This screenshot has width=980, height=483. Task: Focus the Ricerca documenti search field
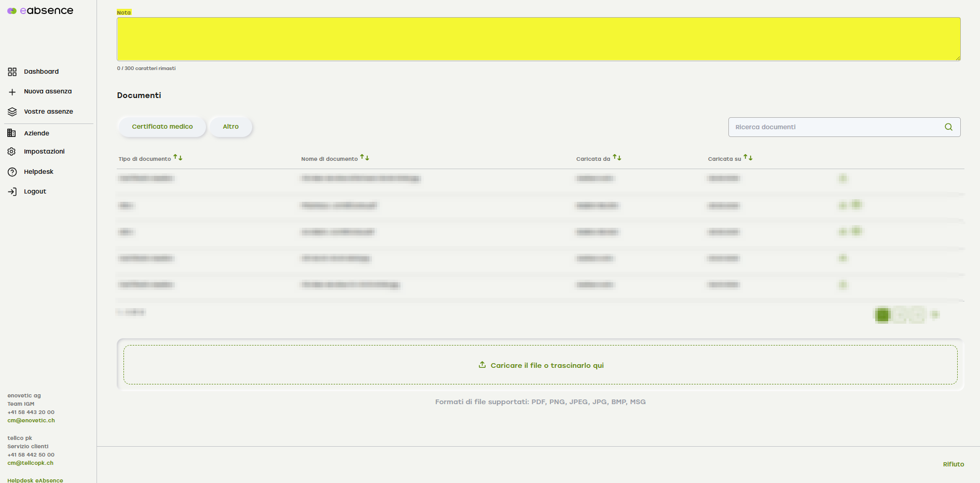(835, 127)
